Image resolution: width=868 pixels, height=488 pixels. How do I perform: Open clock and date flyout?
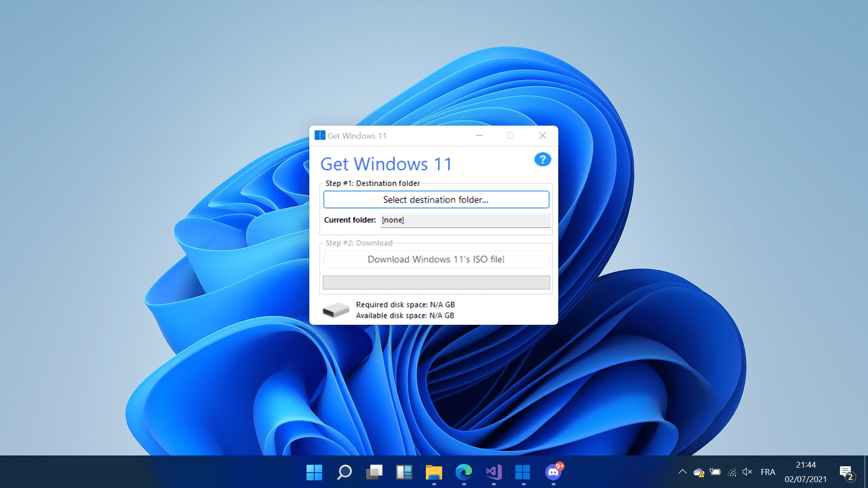pyautogui.click(x=806, y=472)
